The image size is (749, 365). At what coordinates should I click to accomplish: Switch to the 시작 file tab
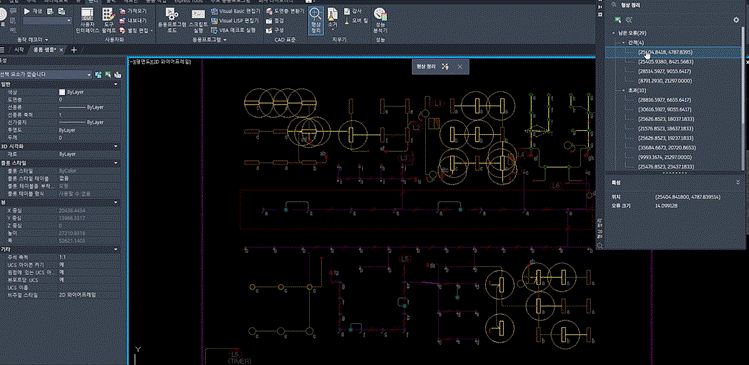click(19, 50)
